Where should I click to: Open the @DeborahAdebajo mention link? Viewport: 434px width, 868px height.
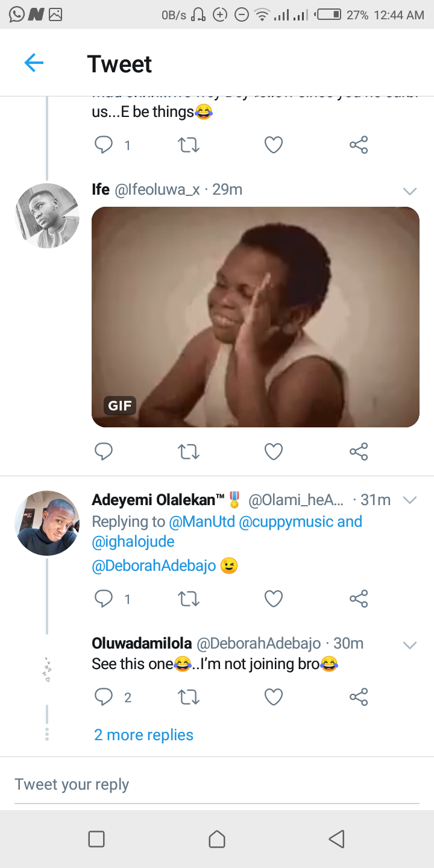(x=154, y=567)
